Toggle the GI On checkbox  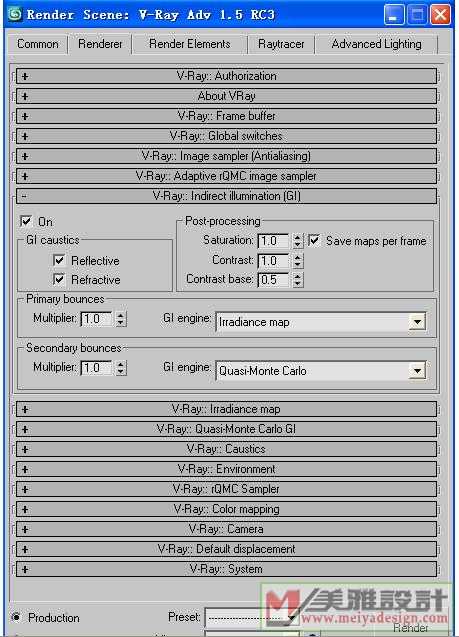(x=26, y=221)
